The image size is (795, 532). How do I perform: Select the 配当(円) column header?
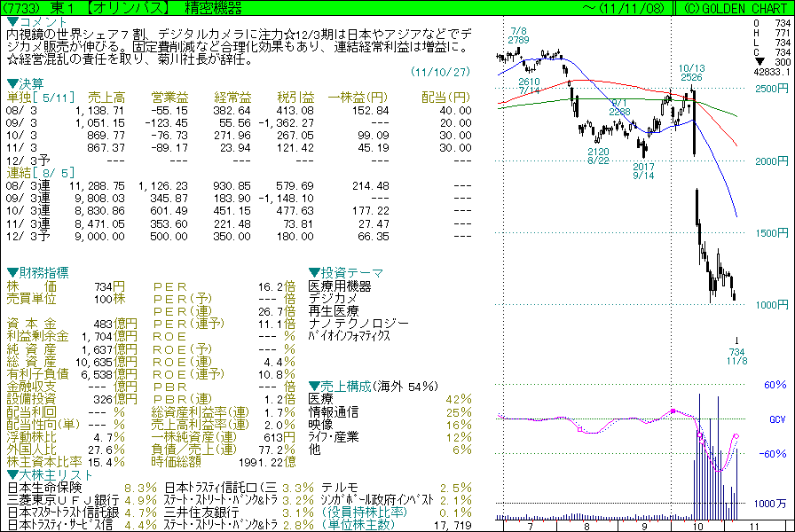click(446, 97)
